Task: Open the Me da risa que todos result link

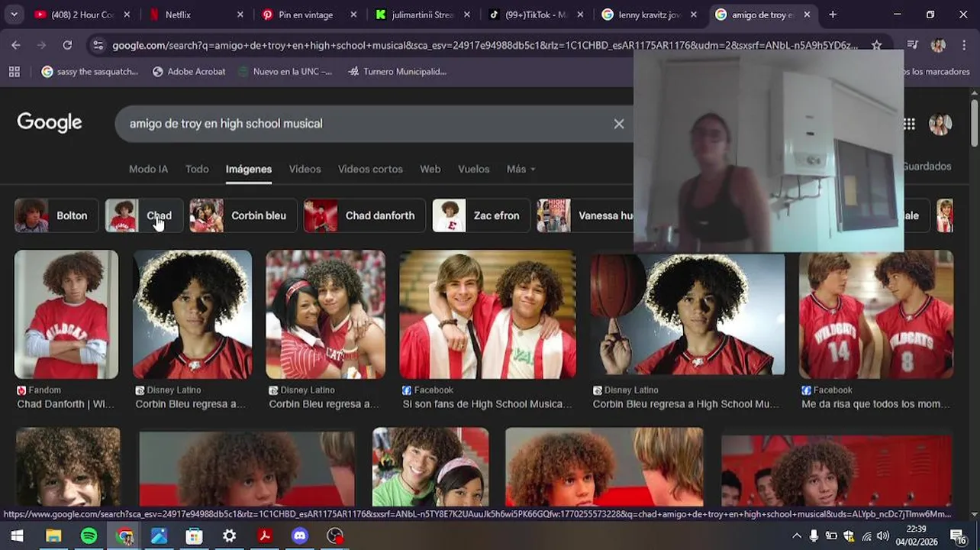Action: pyautogui.click(x=876, y=404)
